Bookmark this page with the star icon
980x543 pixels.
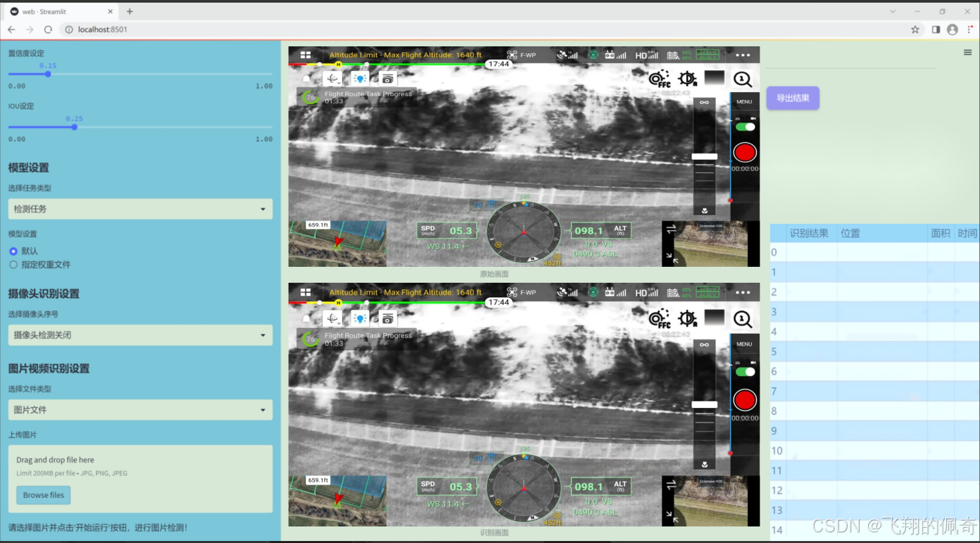click(x=915, y=29)
